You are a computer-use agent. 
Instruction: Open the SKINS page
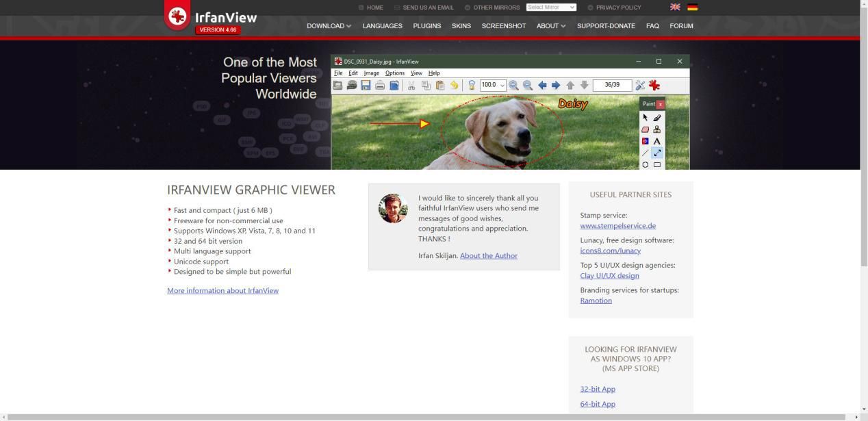coord(461,26)
